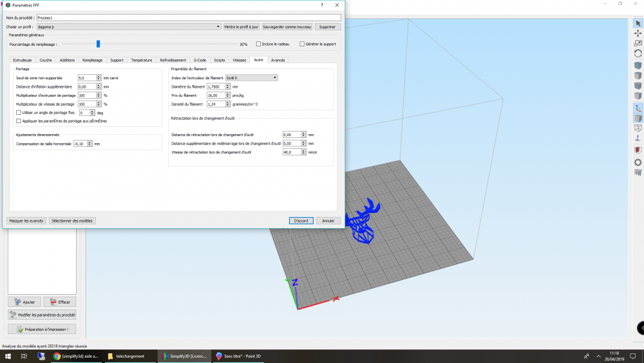The image size is (644, 363).
Task: Open the cross section view tool
Action: [638, 150]
